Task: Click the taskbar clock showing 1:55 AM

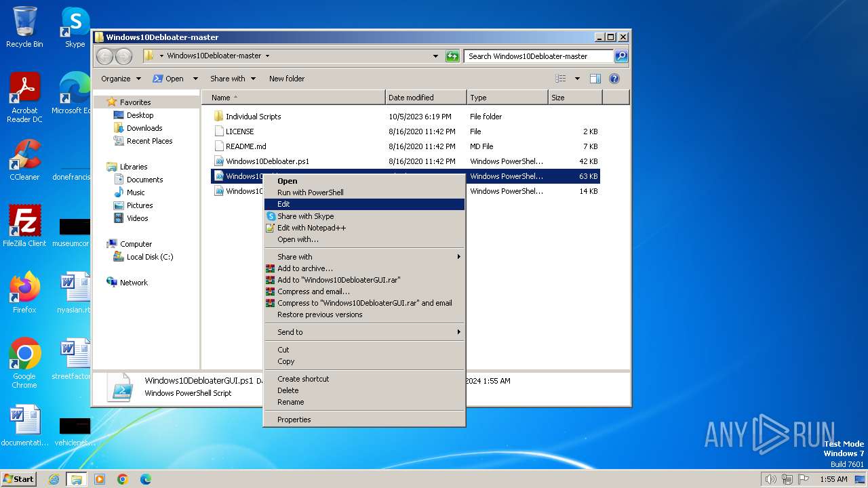Action: pyautogui.click(x=833, y=479)
